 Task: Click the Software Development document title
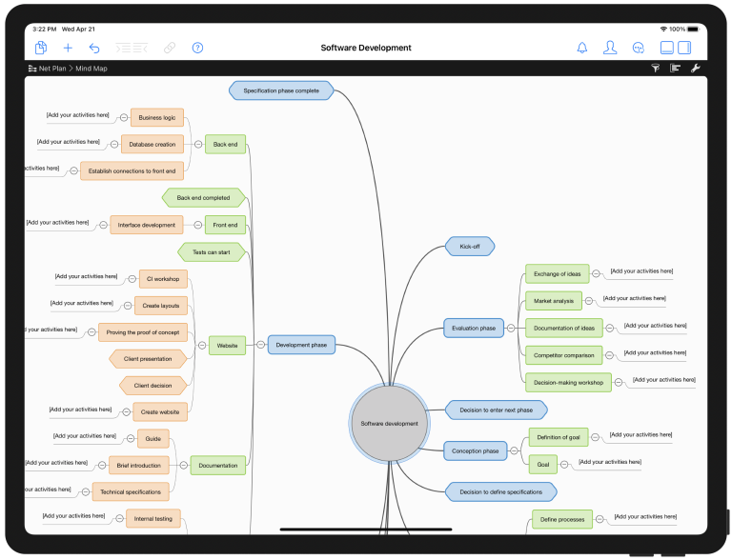click(x=366, y=48)
